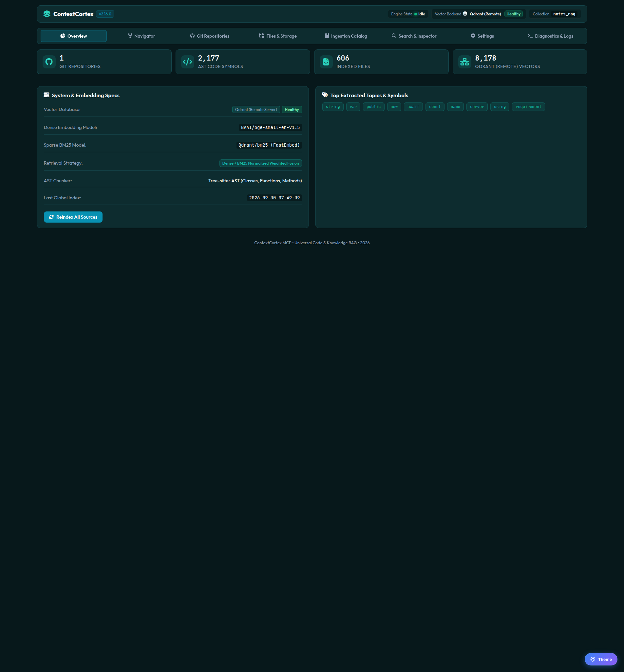The image size is (624, 672).
Task: Click the tags icon beside Top Extracted Topics
Action: coord(325,95)
